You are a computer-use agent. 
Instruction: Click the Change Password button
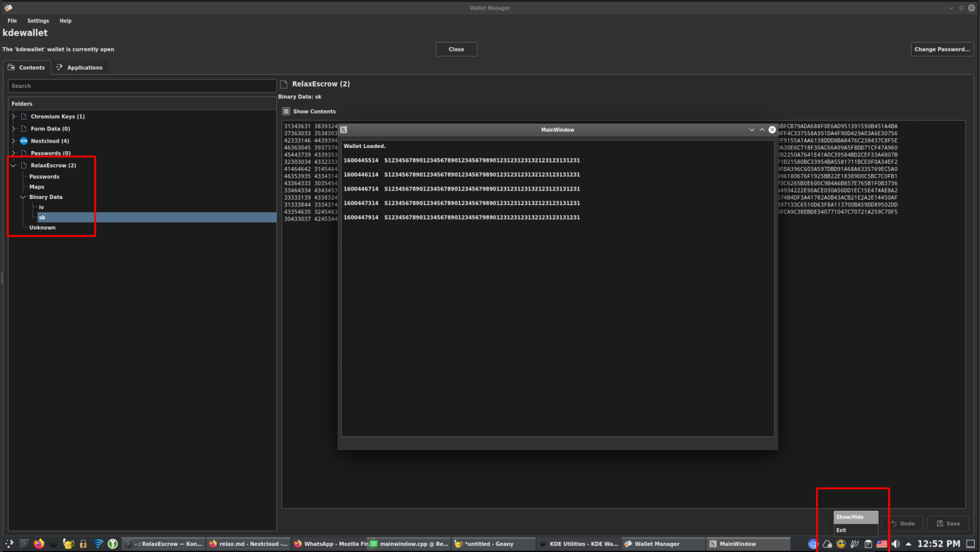tap(942, 49)
